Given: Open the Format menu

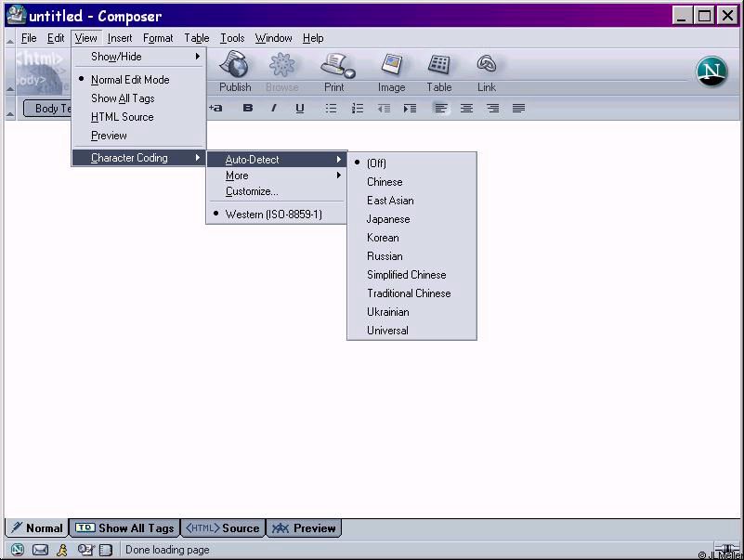Looking at the screenshot, I should [x=158, y=38].
